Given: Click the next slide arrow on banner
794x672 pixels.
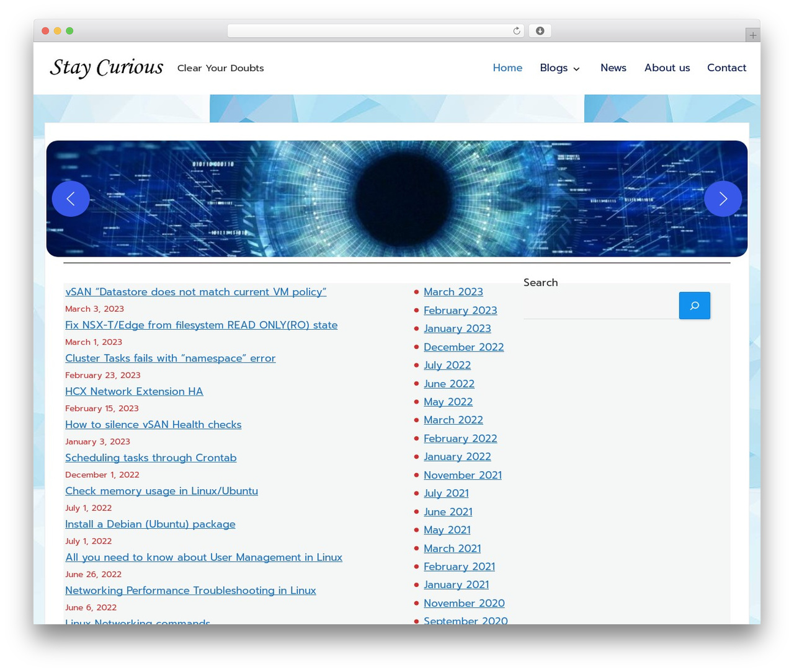Looking at the screenshot, I should 723,198.
